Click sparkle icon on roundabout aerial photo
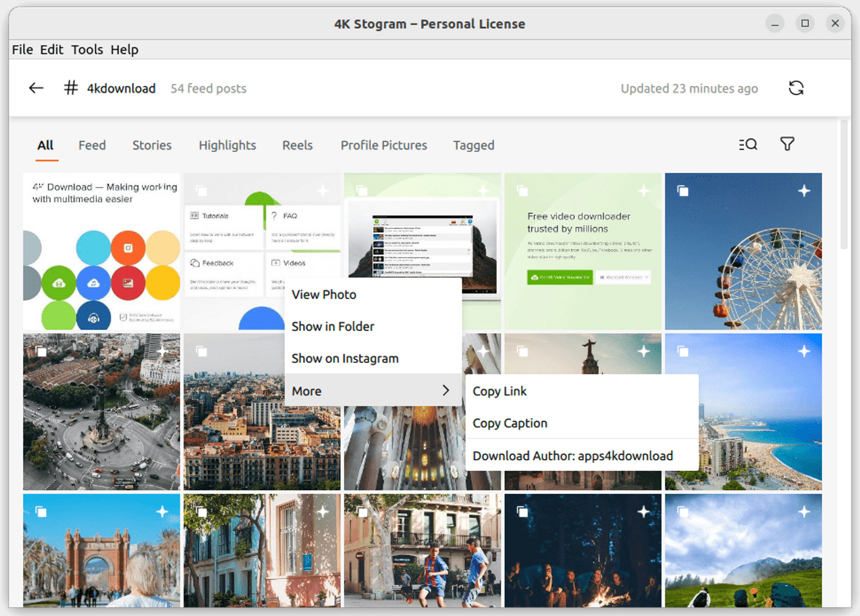The image size is (860, 616). pos(162,351)
